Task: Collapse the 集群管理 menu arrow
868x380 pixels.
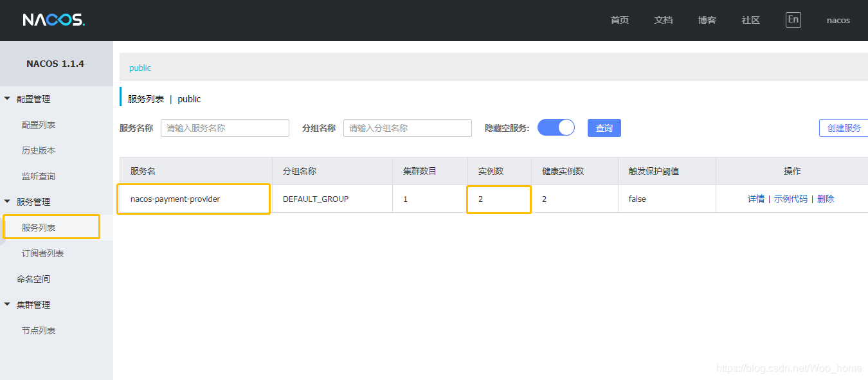Action: coord(7,305)
